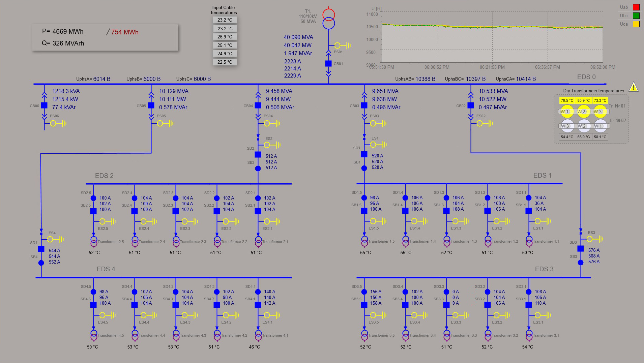Click the 80.9 °C dry transformer temperature

click(583, 100)
